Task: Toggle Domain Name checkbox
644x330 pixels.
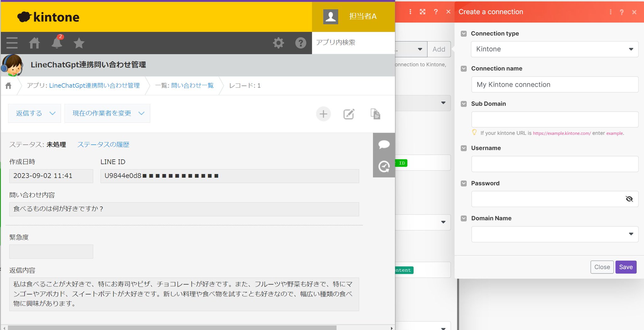Action: click(464, 218)
